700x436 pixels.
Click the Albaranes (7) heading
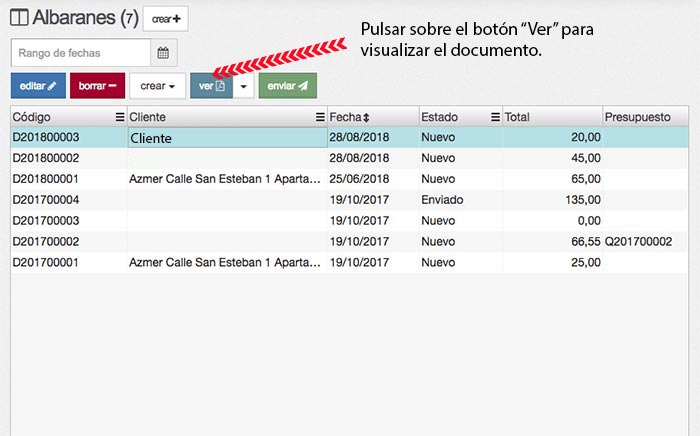(85, 18)
